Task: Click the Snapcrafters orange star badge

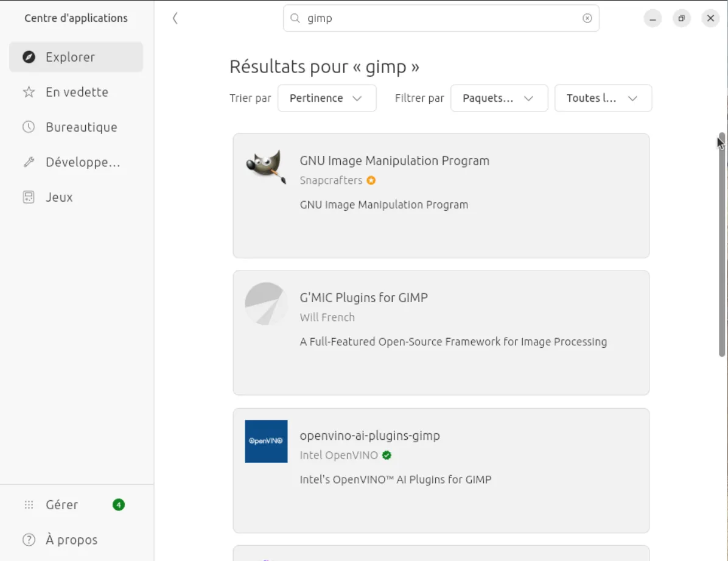Action: [371, 180]
